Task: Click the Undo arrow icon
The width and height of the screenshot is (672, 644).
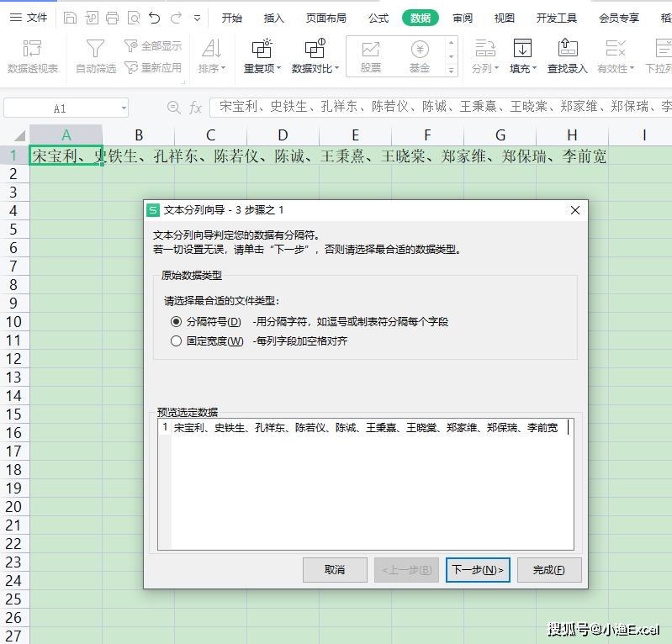Action: tap(154, 18)
